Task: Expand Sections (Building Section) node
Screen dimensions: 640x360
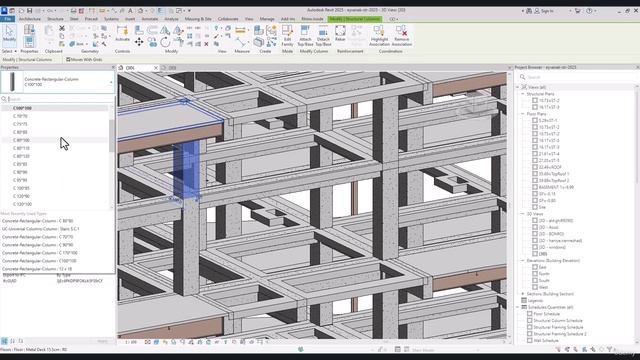Action: (522, 294)
